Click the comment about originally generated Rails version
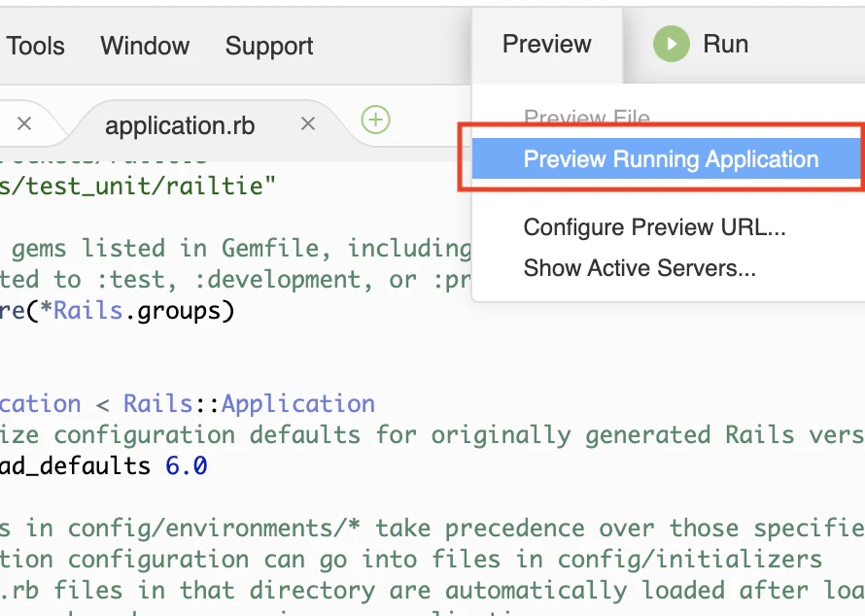The width and height of the screenshot is (865, 616). [x=432, y=435]
